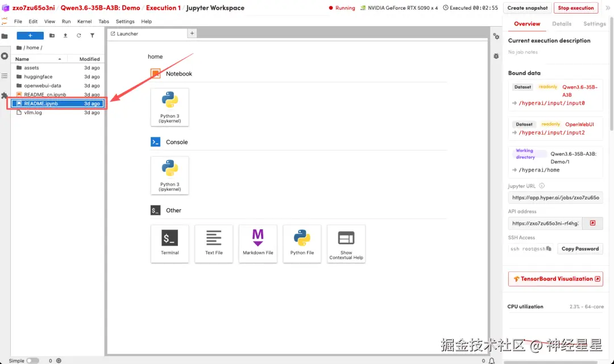The width and height of the screenshot is (614, 364).
Task: Click the root folder breadcrumb icon
Action: point(19,48)
